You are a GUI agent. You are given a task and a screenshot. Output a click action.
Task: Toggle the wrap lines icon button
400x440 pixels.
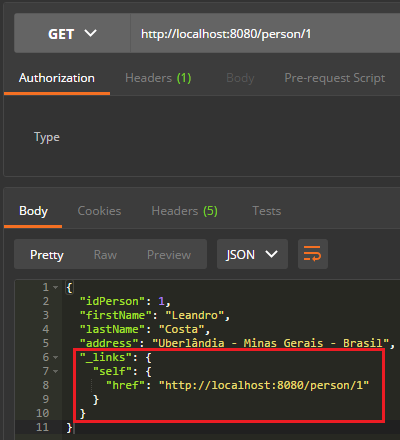coord(313,254)
